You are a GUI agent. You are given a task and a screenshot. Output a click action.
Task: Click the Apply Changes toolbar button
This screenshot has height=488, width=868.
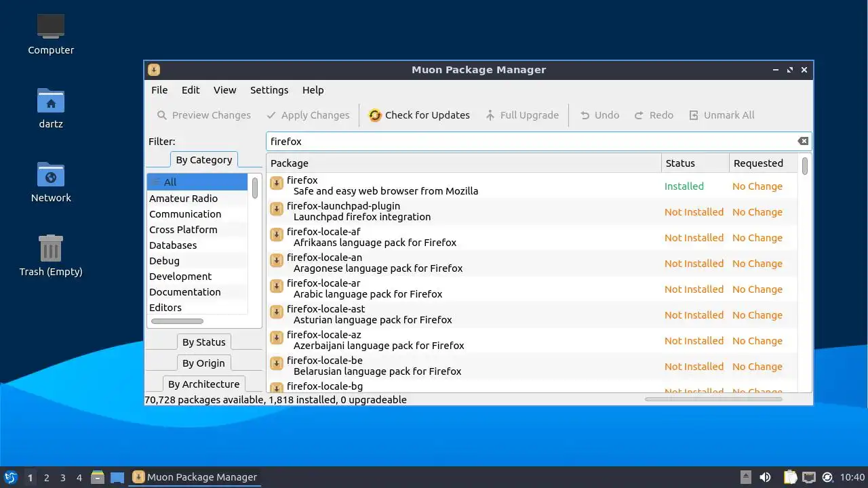[x=308, y=115]
